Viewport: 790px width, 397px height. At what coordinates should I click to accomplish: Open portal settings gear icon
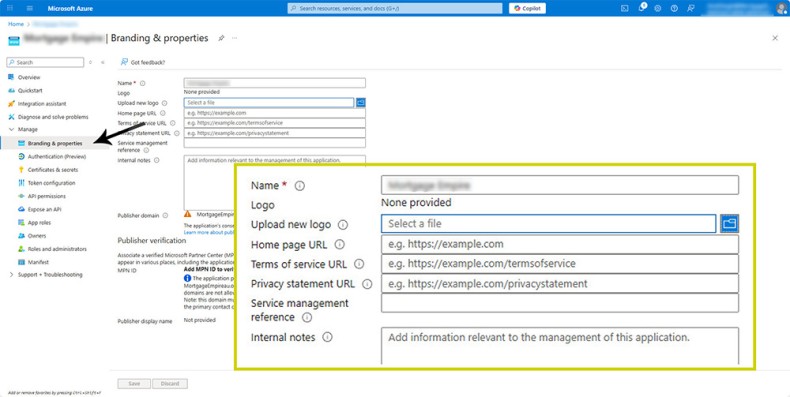[657, 9]
